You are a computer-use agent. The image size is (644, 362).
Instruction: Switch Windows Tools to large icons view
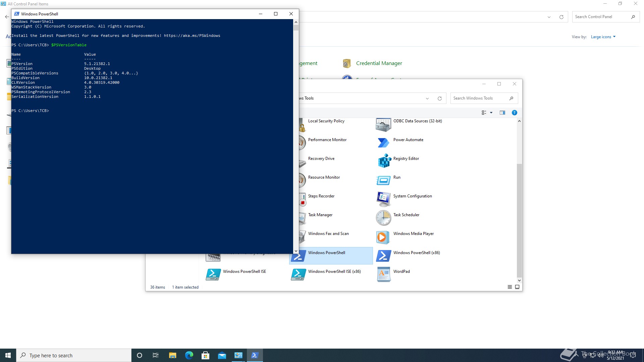tap(517, 287)
